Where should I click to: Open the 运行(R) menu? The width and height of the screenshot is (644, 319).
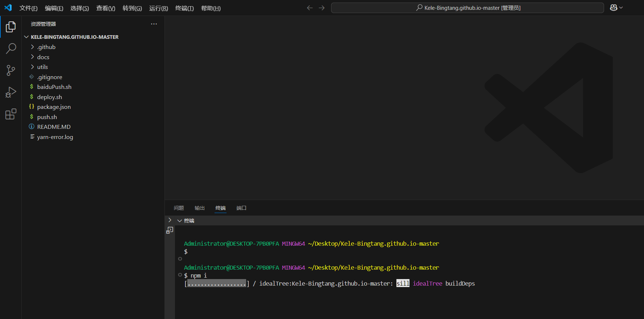159,8
